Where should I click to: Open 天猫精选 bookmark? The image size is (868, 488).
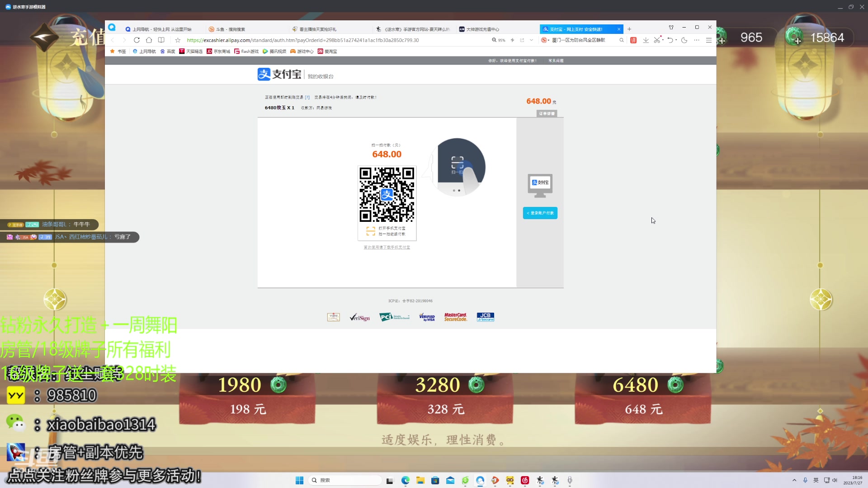pos(191,52)
